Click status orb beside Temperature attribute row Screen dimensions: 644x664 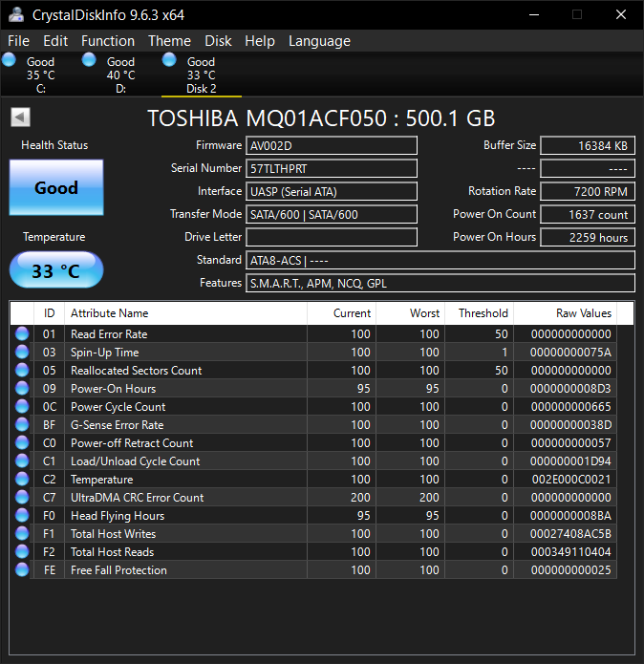pyautogui.click(x=22, y=479)
